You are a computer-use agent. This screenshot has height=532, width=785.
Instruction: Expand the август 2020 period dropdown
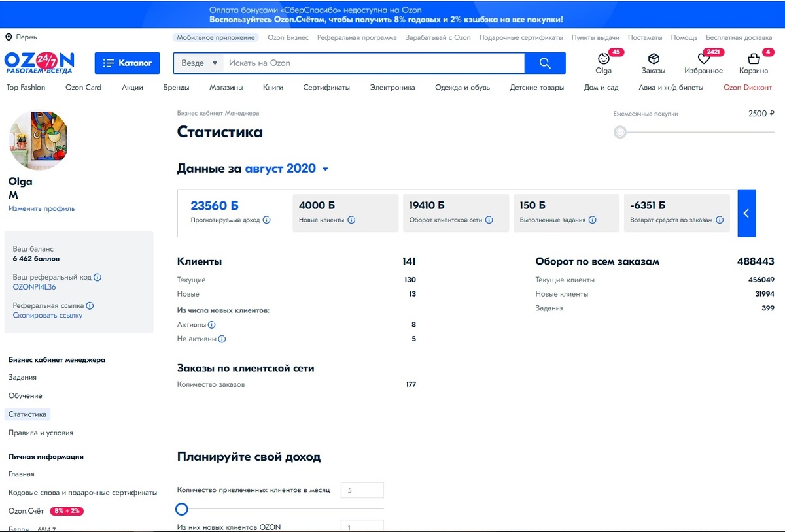(x=287, y=169)
